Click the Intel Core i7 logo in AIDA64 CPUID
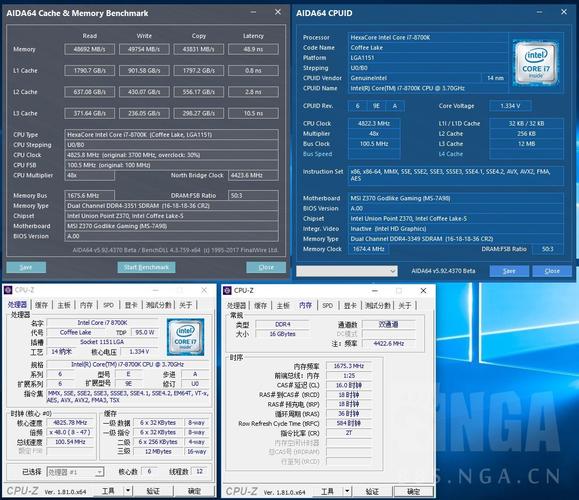The height and width of the screenshot is (500, 579). (536, 64)
